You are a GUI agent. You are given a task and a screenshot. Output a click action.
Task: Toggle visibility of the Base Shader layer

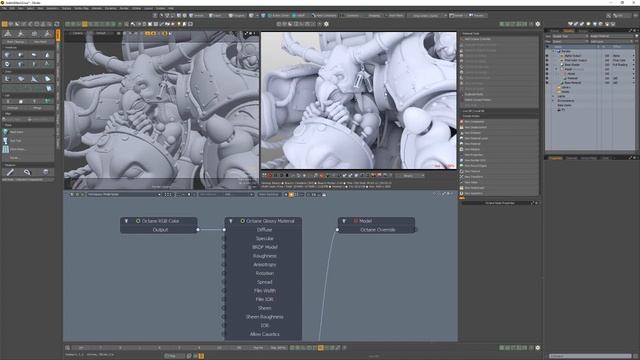547,65
